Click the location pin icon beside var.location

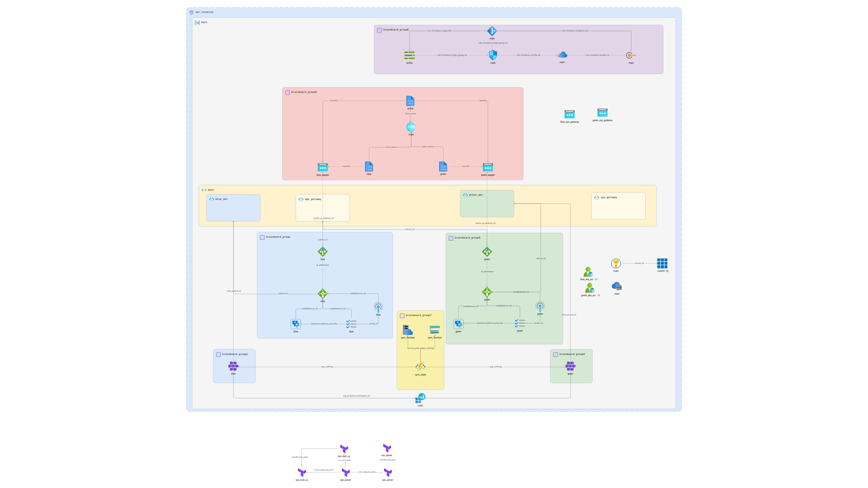191,12
